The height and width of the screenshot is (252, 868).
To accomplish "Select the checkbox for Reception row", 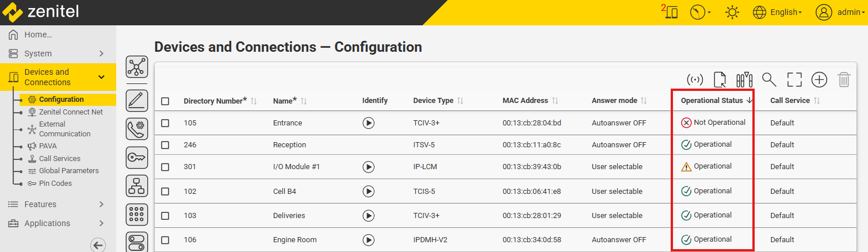I will tap(165, 145).
